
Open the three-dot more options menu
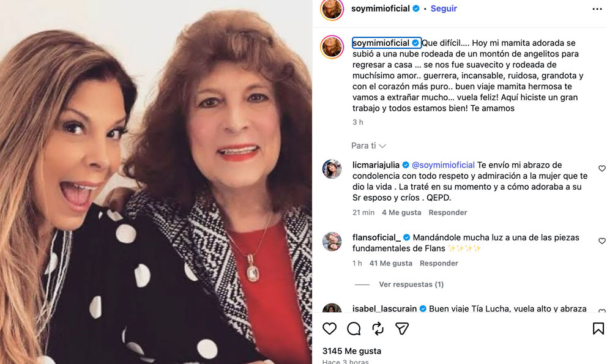[597, 9]
